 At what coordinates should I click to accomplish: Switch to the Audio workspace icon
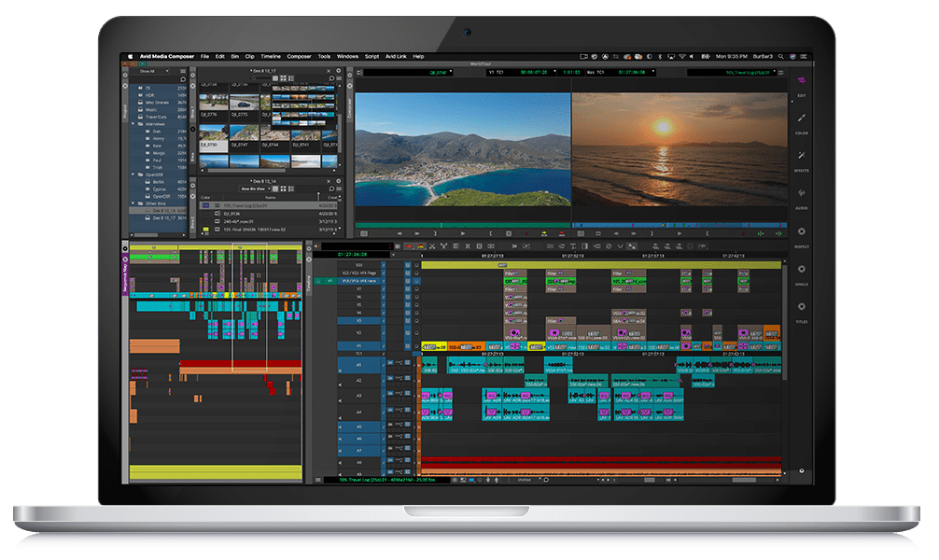pos(801,193)
